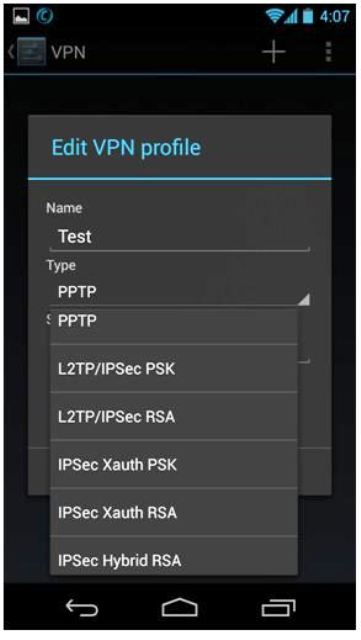Tap the VPN settings icon in header
361x640 pixels.
31,52
